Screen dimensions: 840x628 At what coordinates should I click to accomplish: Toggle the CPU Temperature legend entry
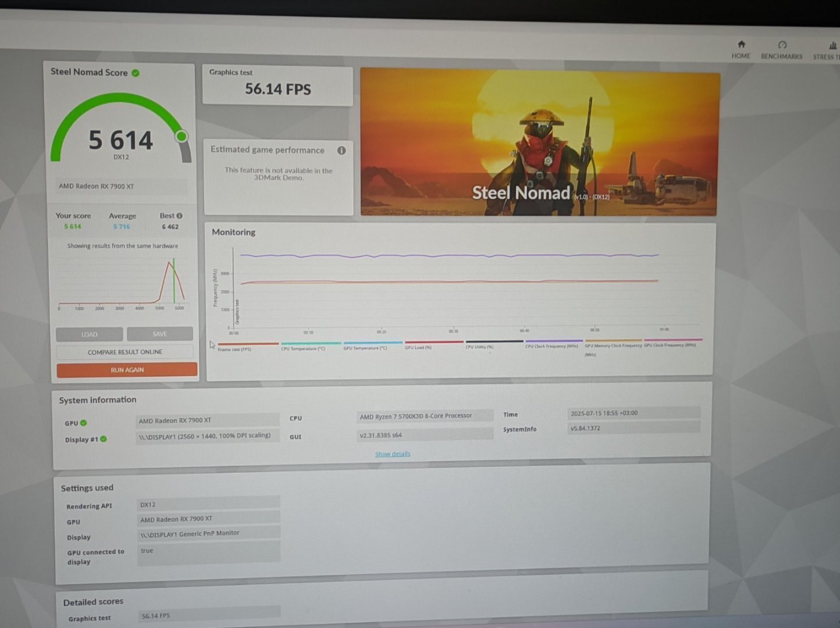[x=311, y=346]
